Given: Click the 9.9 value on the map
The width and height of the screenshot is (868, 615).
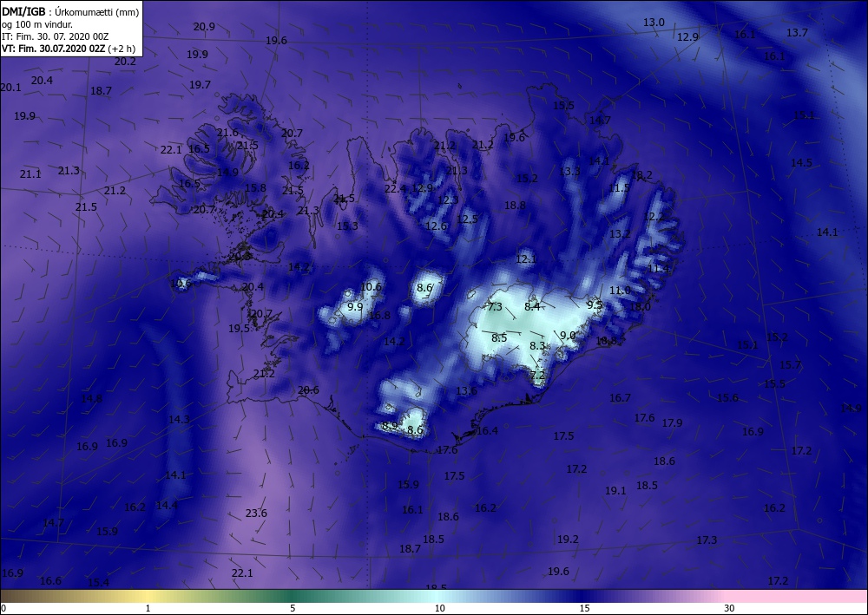Looking at the screenshot, I should click(x=355, y=307).
